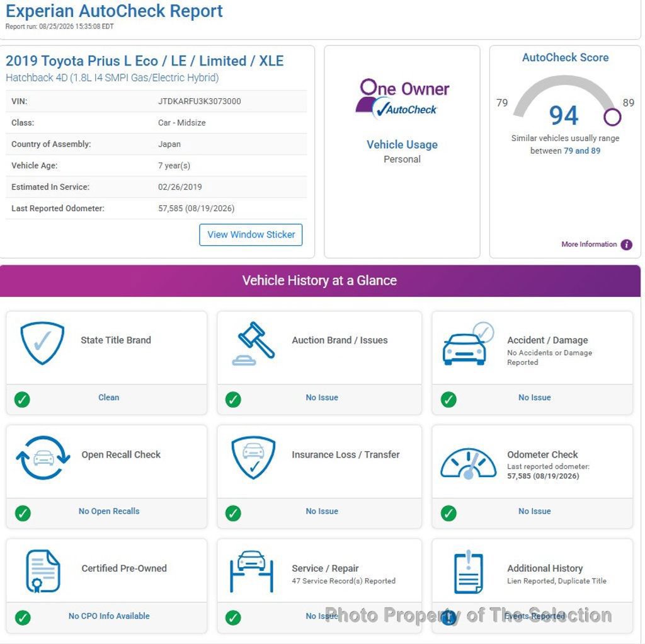The width and height of the screenshot is (645, 644).
Task: Open the No Open Recalls link
Action: [109, 511]
